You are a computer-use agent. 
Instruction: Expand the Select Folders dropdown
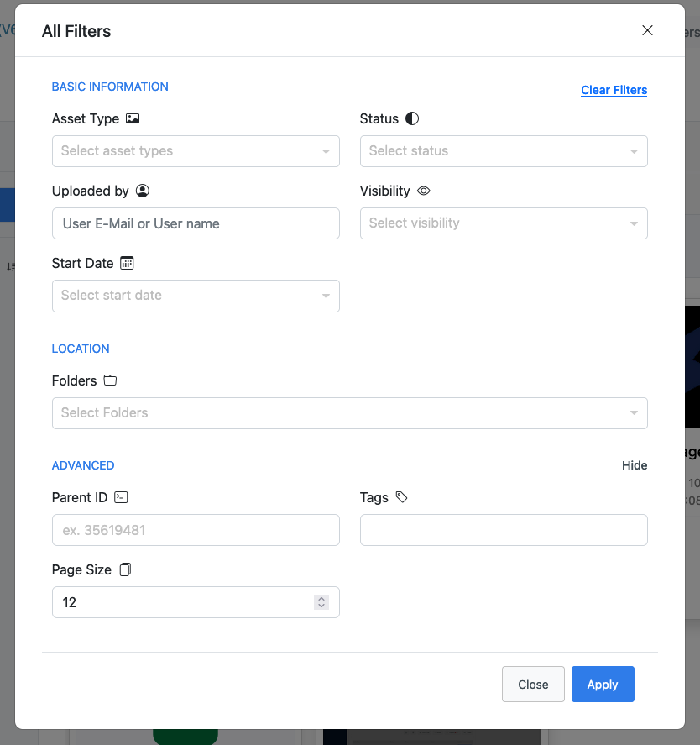349,413
